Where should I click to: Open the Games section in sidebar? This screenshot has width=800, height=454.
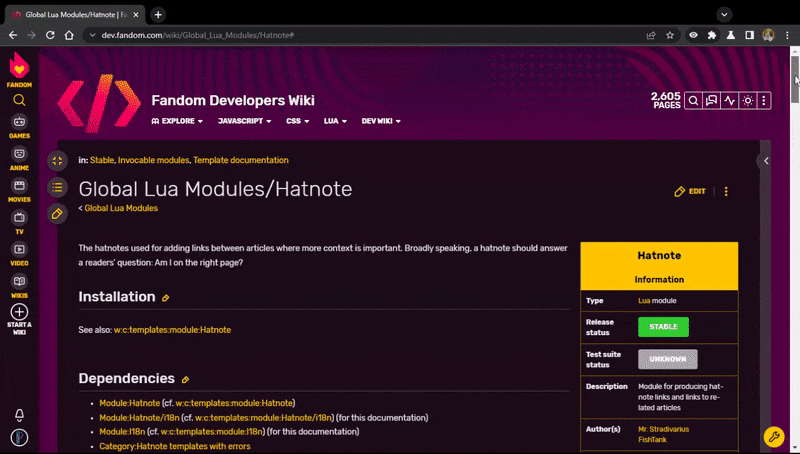(19, 127)
